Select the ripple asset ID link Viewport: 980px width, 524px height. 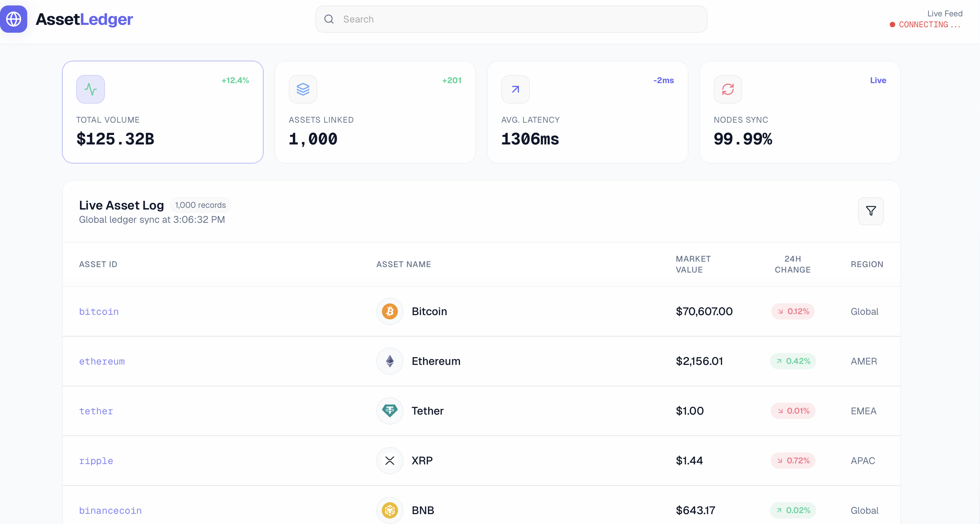pos(96,461)
